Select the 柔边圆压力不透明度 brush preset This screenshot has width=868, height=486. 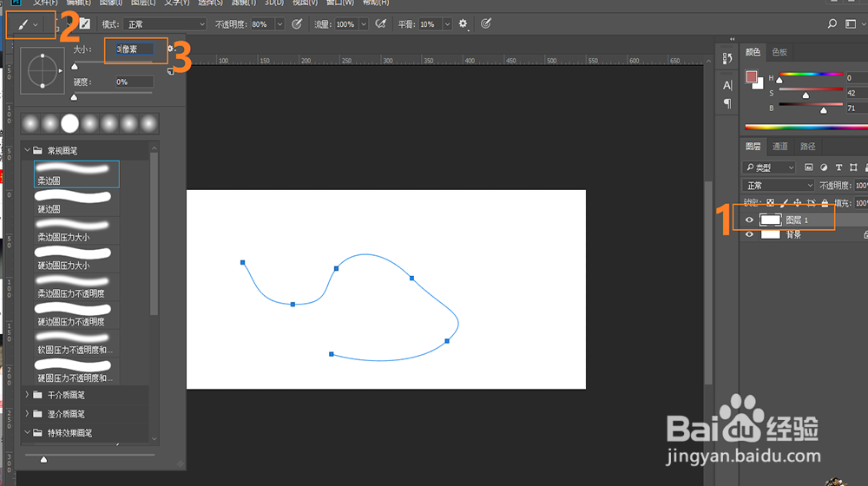(76, 287)
